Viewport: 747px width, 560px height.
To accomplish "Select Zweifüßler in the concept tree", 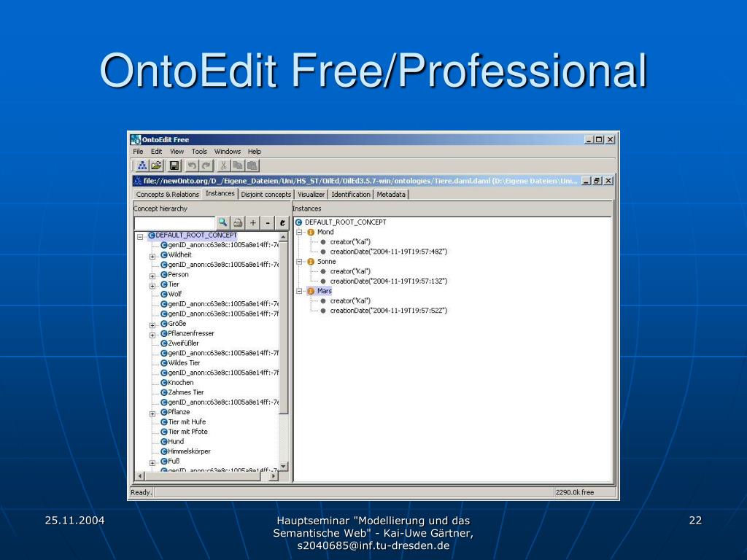I will click(x=183, y=343).
